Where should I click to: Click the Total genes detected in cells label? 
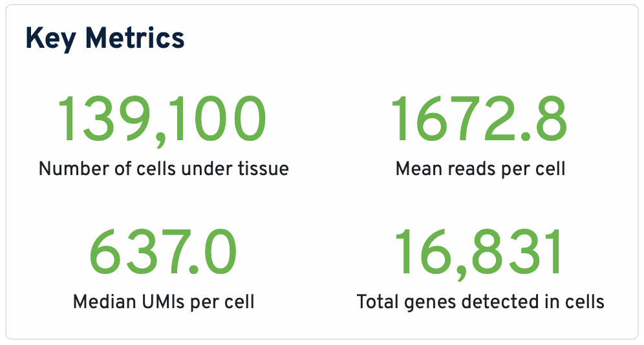(x=480, y=302)
